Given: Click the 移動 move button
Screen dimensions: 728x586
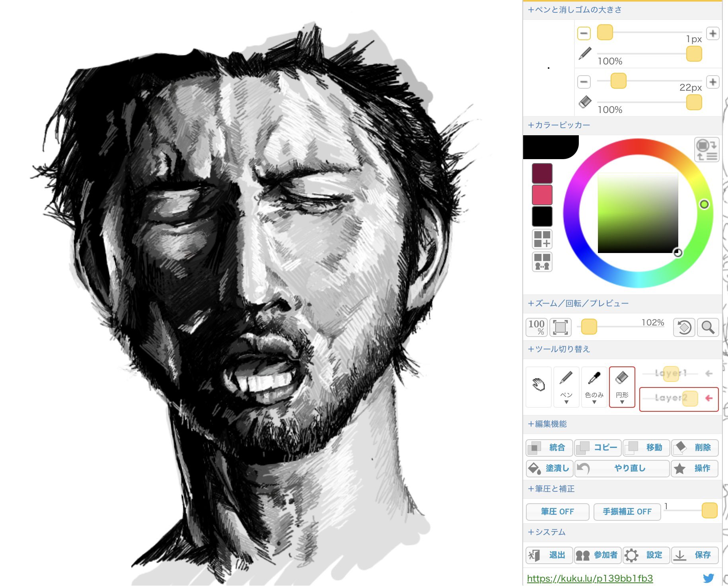Looking at the screenshot, I should (x=646, y=448).
